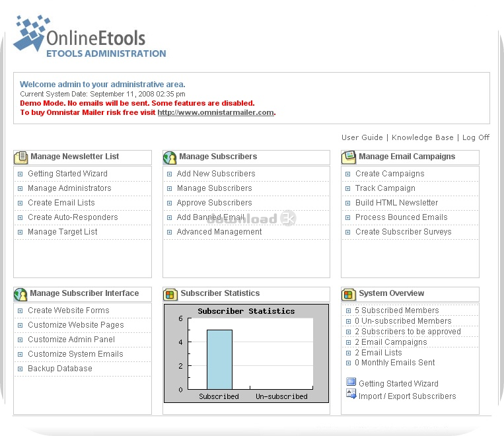The width and height of the screenshot is (504, 436).
Task: Click the plus icon beside Create Email Lists
Action: [20, 203]
